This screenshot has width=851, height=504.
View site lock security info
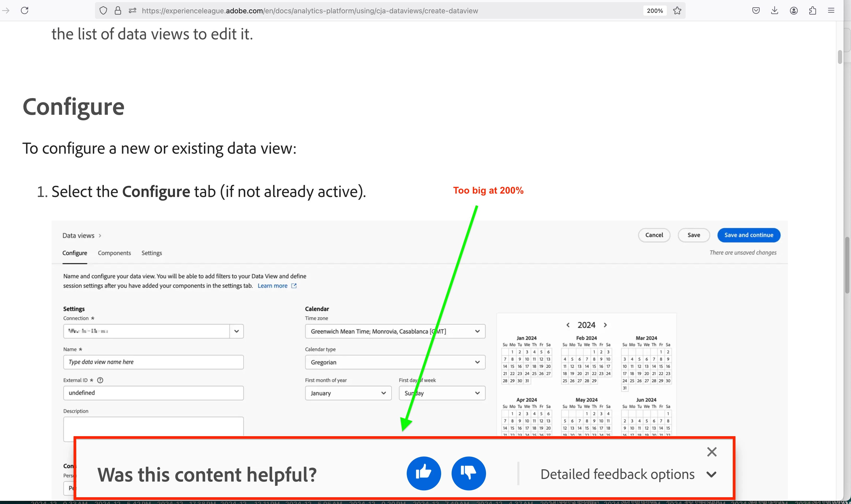click(118, 10)
